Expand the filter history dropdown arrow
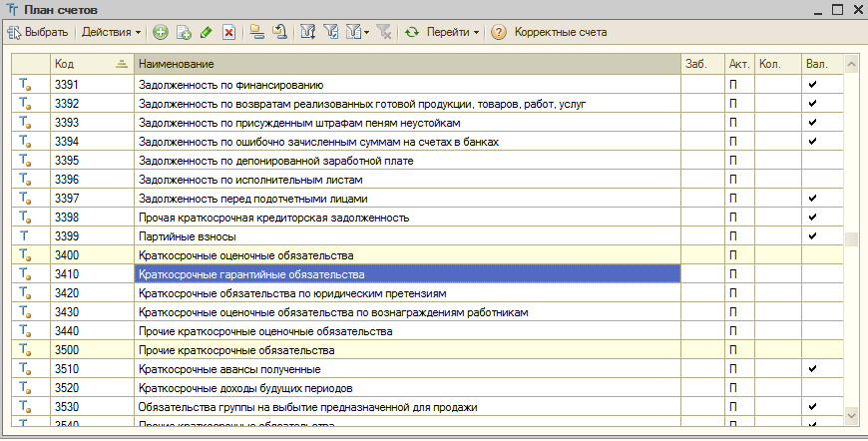 point(366,33)
